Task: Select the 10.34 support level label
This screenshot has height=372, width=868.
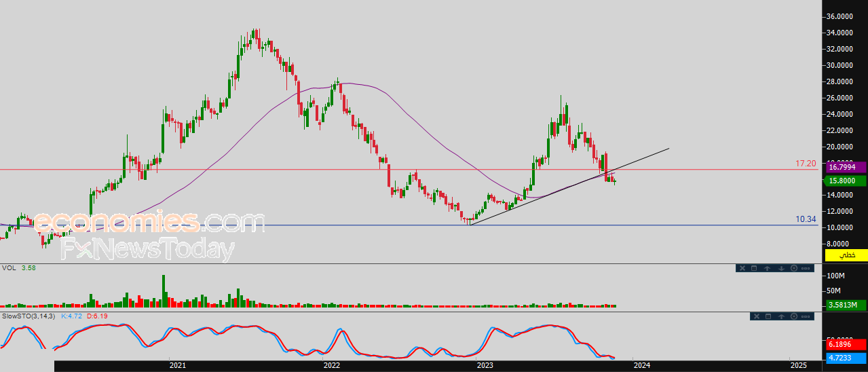Action: tap(806, 219)
